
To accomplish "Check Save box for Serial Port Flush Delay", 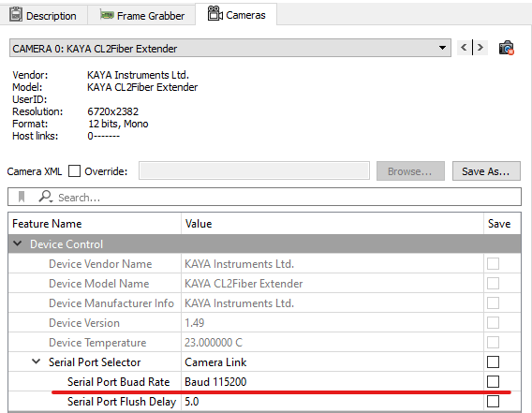I will (493, 402).
